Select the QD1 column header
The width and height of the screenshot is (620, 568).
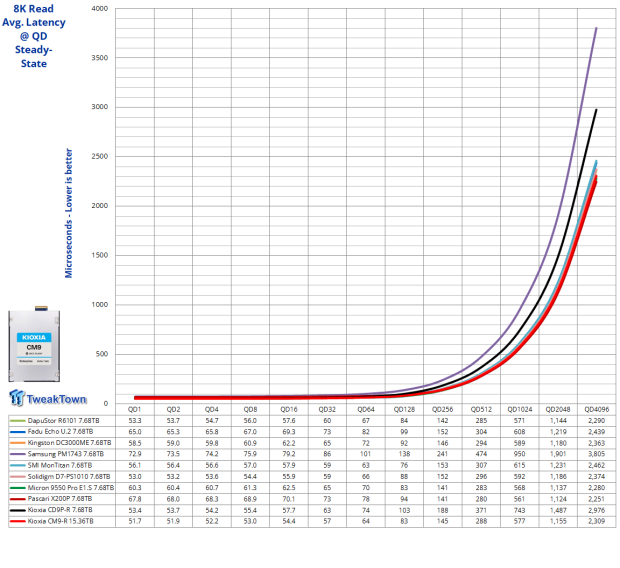(x=134, y=409)
